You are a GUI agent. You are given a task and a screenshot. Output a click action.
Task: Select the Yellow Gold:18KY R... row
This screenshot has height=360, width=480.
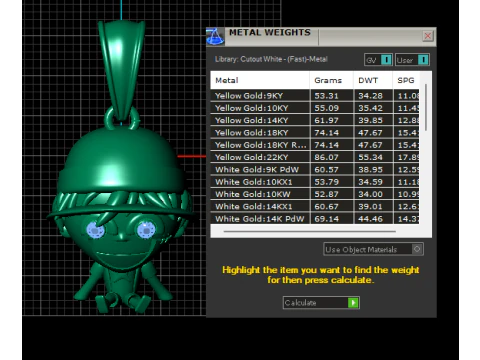(315, 145)
